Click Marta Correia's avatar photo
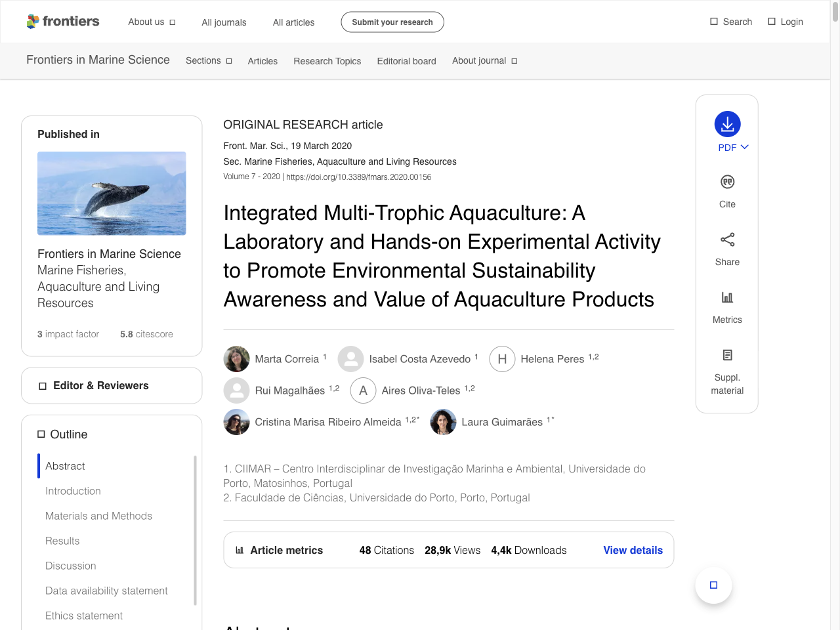840x630 pixels. click(x=236, y=359)
